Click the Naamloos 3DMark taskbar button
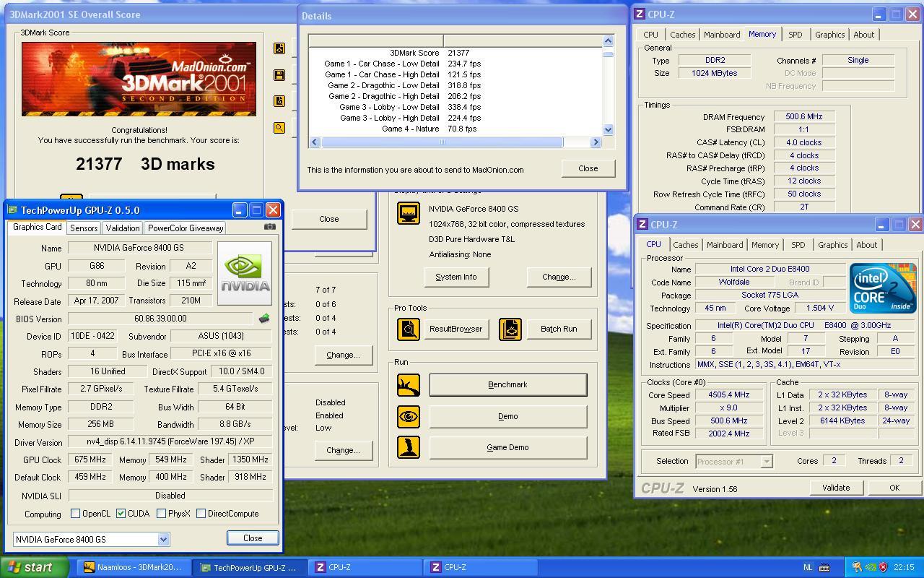 pos(134,568)
